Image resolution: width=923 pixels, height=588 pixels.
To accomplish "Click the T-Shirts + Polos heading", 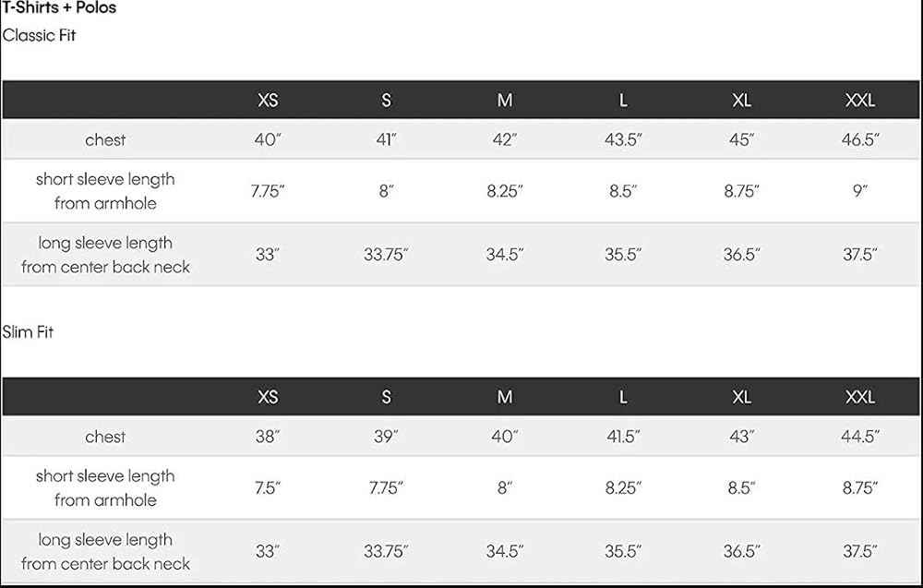I will pyautogui.click(x=59, y=8).
